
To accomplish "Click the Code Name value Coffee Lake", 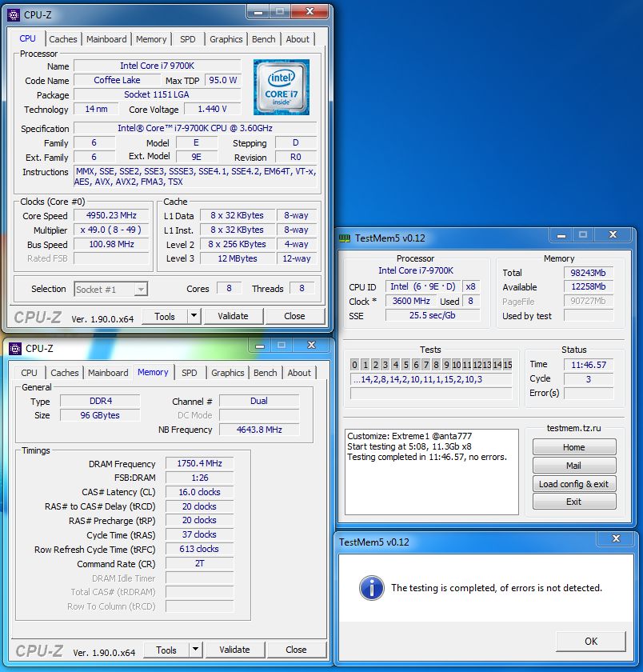I will click(x=117, y=80).
